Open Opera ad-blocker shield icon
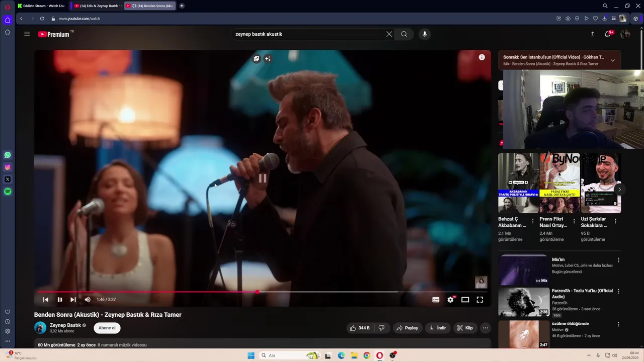644x362 pixels. click(577, 19)
